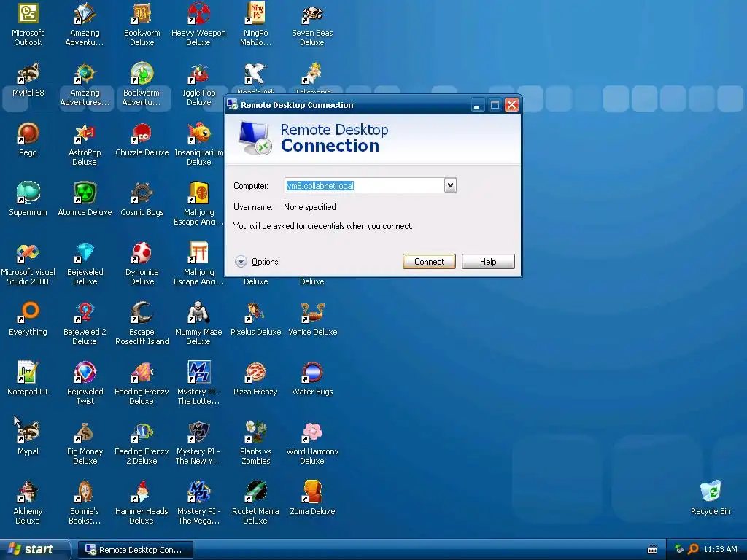Viewport: 747px width, 560px height.
Task: Close the Remote Desktop Connection window
Action: (x=511, y=105)
